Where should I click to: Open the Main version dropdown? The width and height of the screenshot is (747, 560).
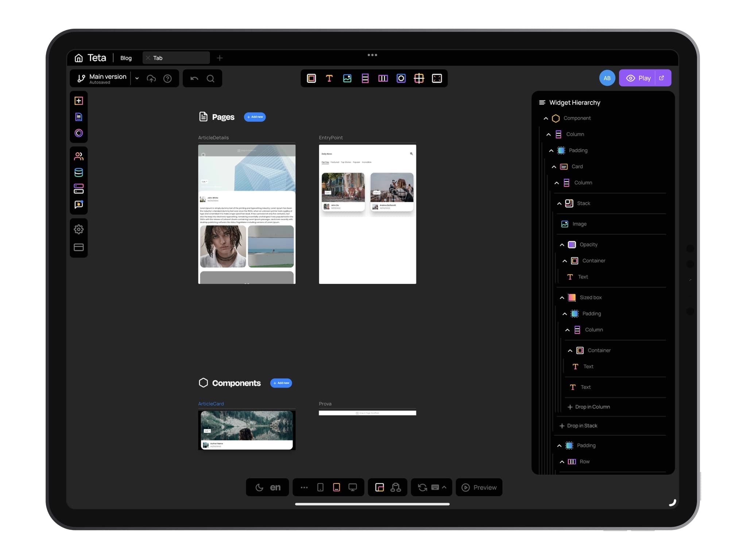[137, 78]
